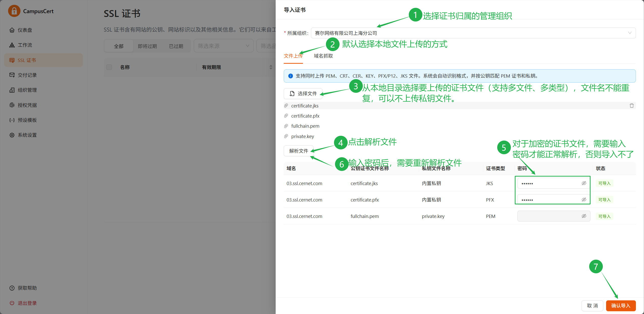Switch to the 文件上传 tab
The width and height of the screenshot is (644, 314).
click(x=293, y=56)
